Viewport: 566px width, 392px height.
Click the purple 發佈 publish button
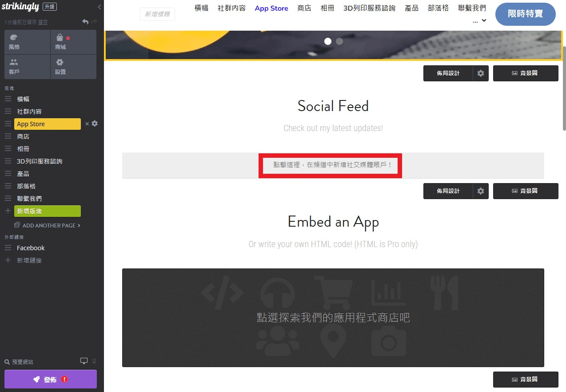(51, 379)
